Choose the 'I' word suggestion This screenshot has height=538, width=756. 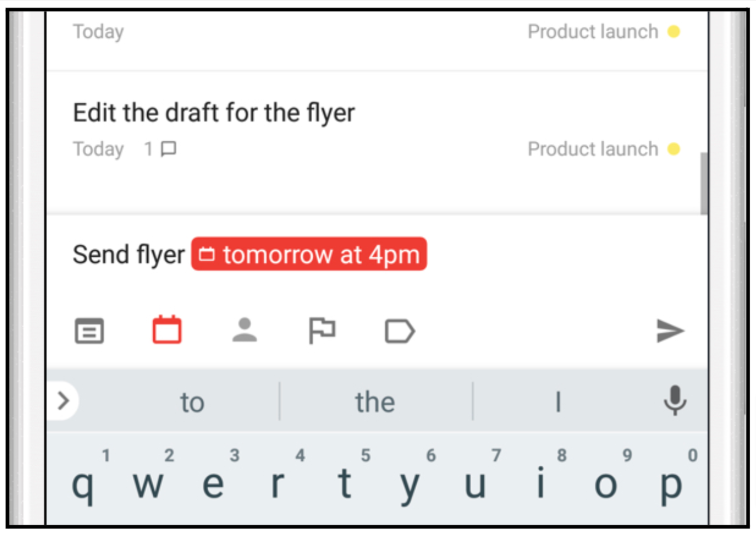click(x=558, y=401)
